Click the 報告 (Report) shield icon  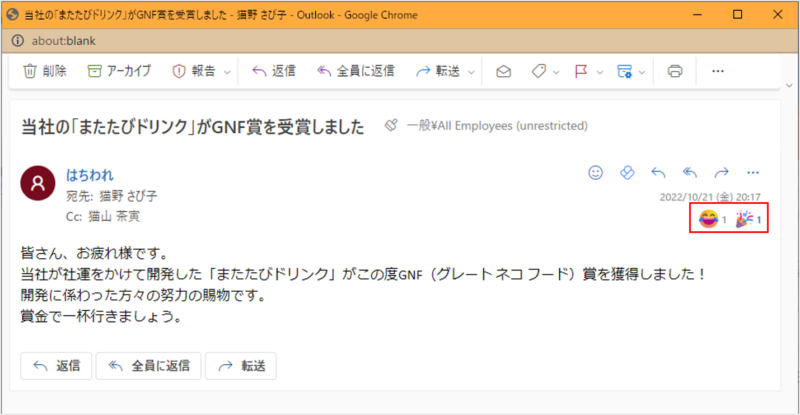180,71
